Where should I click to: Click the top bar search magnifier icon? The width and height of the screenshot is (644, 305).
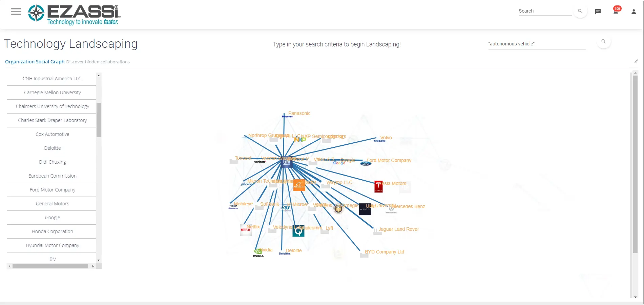click(x=580, y=11)
